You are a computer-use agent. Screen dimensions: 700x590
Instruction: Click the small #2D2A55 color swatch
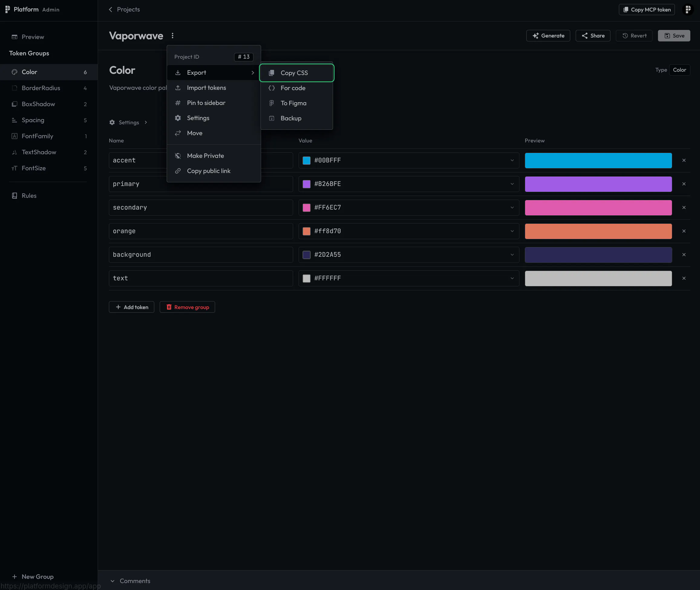click(306, 255)
